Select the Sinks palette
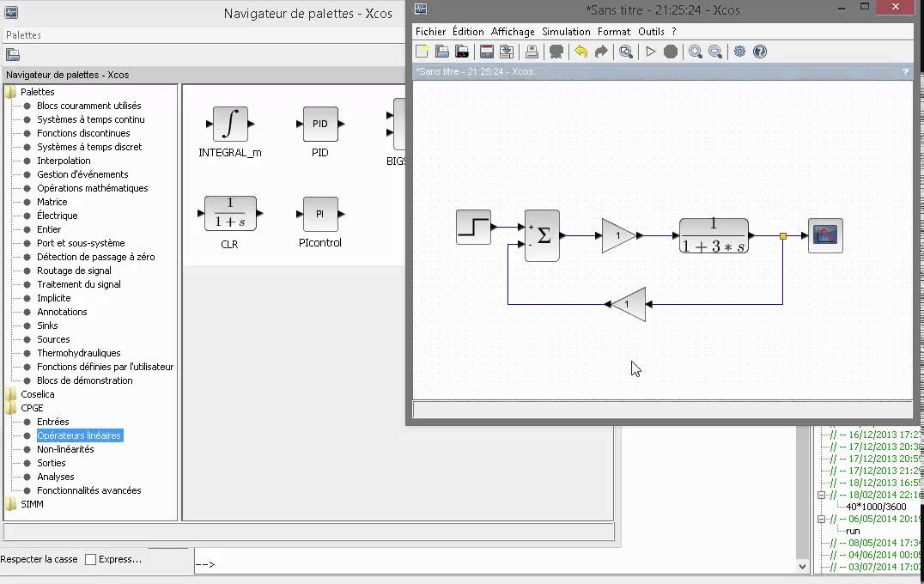This screenshot has width=924, height=584. click(x=48, y=325)
